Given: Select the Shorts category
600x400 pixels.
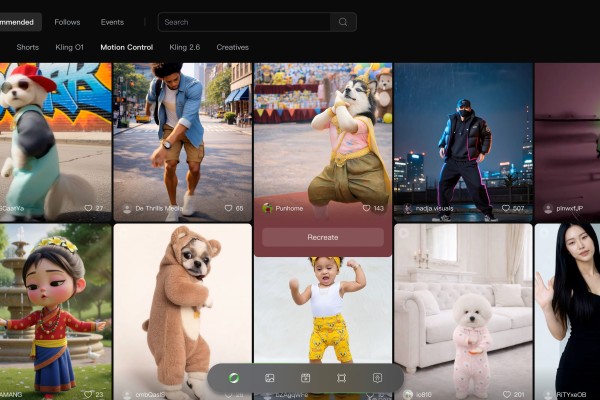Looking at the screenshot, I should [x=28, y=47].
